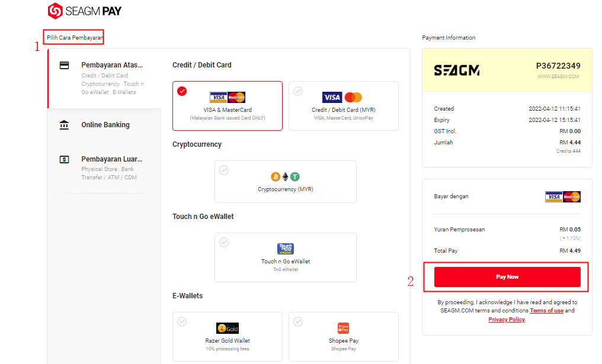Open the Privacy Policy link
Image resolution: width=602 pixels, height=364 pixels.
tap(507, 320)
